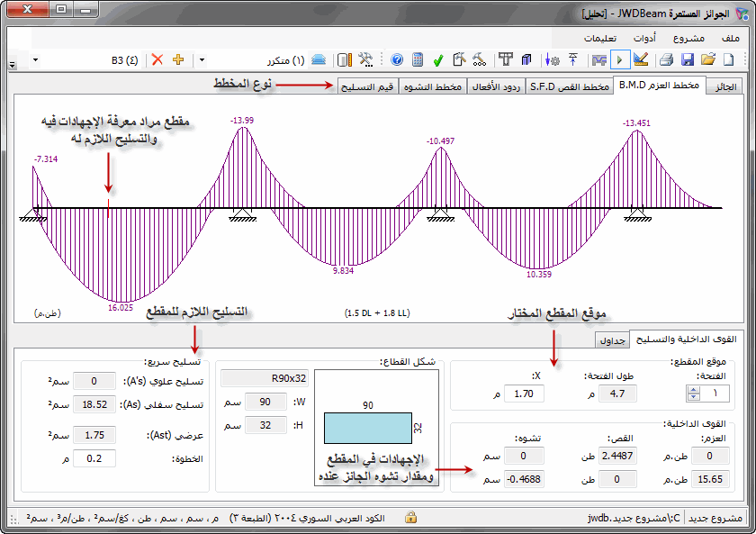Click the blue help question mark icon

click(397, 60)
